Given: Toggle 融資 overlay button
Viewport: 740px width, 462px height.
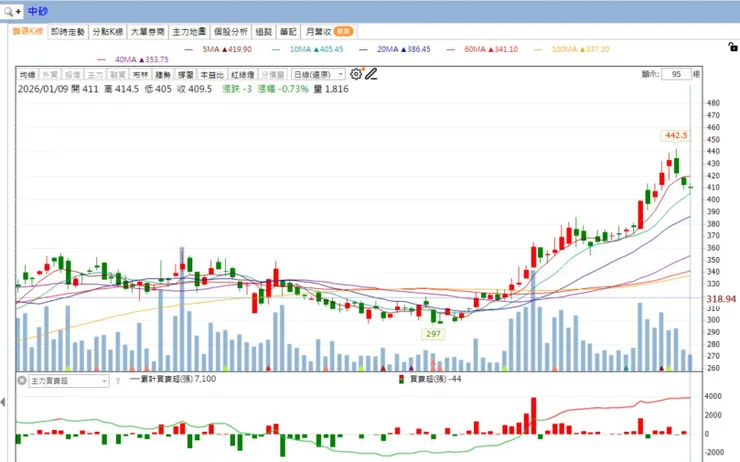Looking at the screenshot, I should click(x=118, y=75).
